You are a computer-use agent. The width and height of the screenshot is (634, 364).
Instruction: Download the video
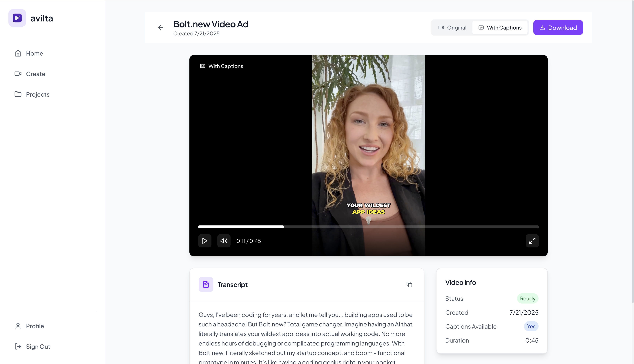pos(558,27)
